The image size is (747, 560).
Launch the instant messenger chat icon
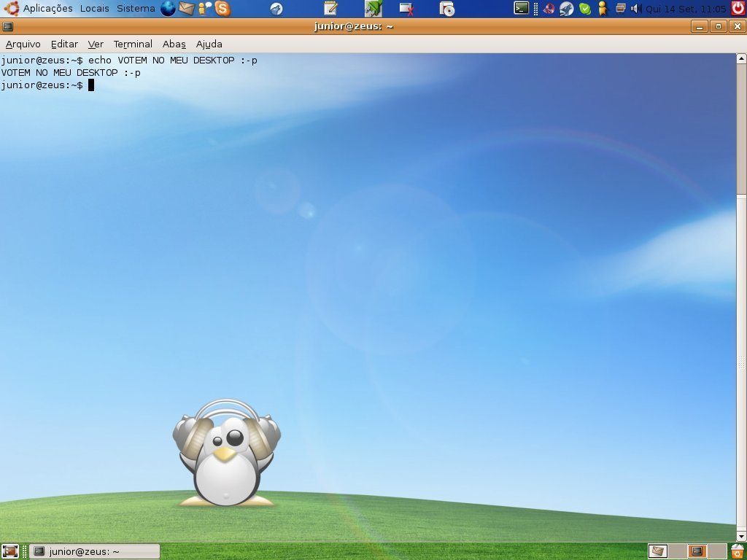204,9
